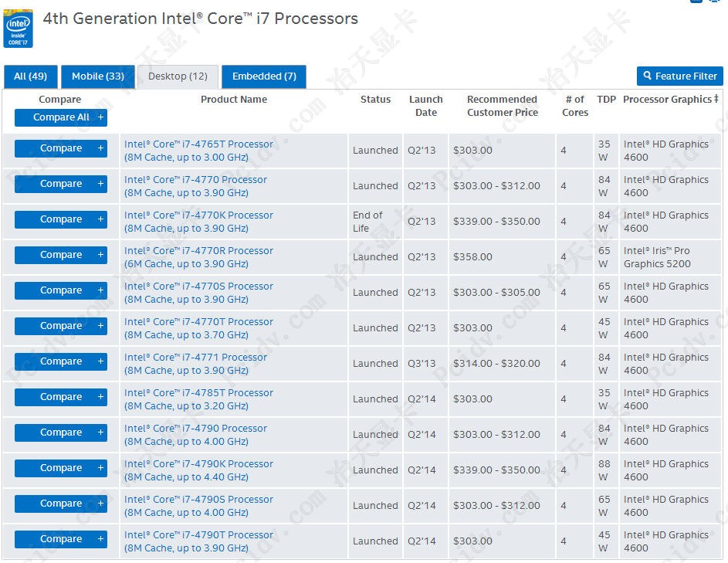Open Intel Core i7-4790 Processor link

pos(195,436)
